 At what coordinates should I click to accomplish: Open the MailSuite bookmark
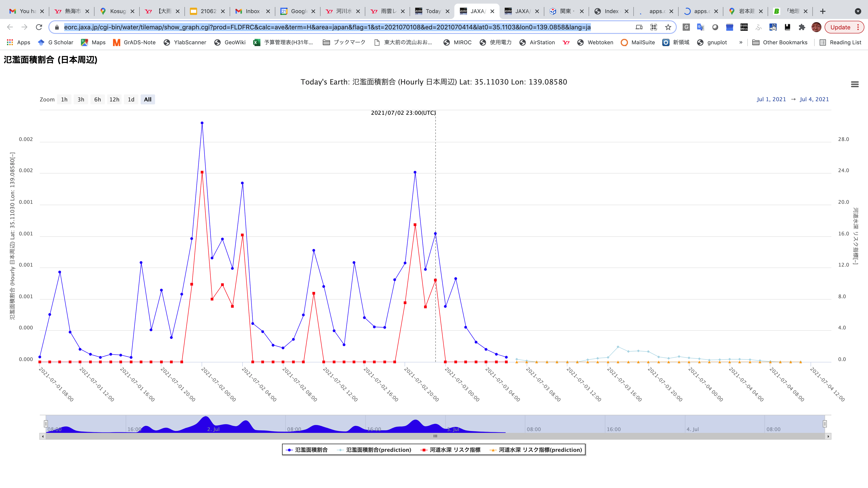pos(638,42)
